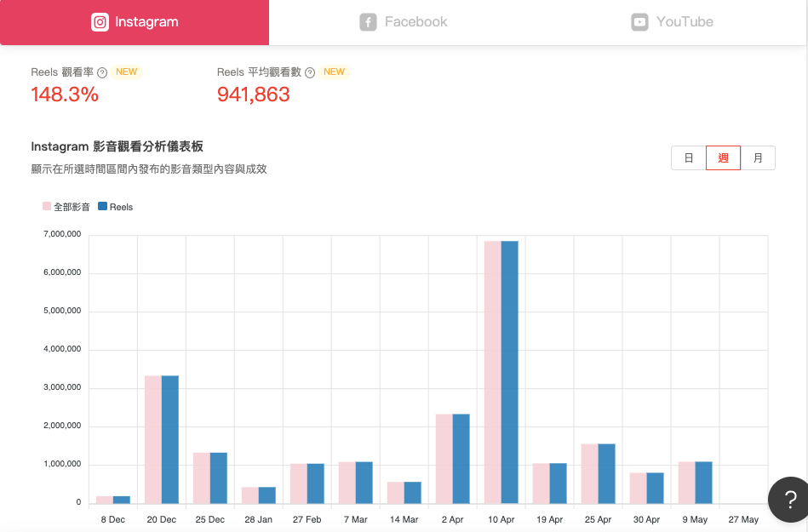Click the Facebook logo icon in tab

368,22
